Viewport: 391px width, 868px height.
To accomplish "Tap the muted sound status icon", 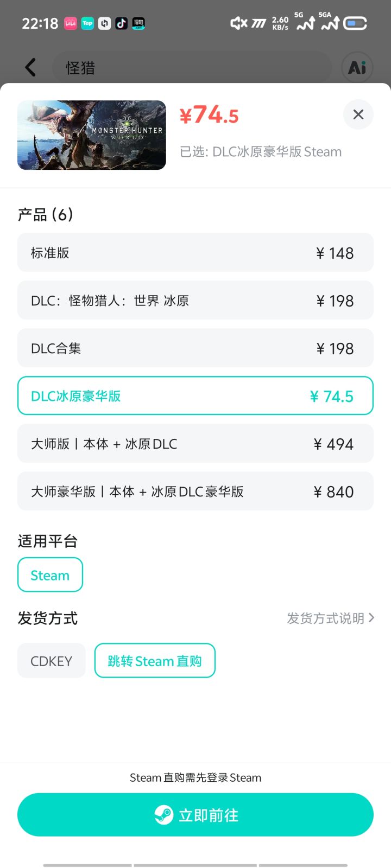I will pyautogui.click(x=238, y=23).
